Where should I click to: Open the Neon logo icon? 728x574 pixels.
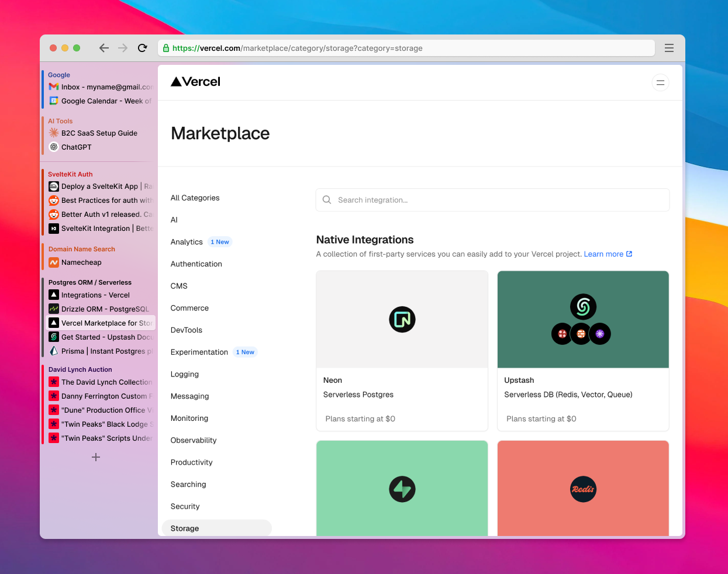402,320
